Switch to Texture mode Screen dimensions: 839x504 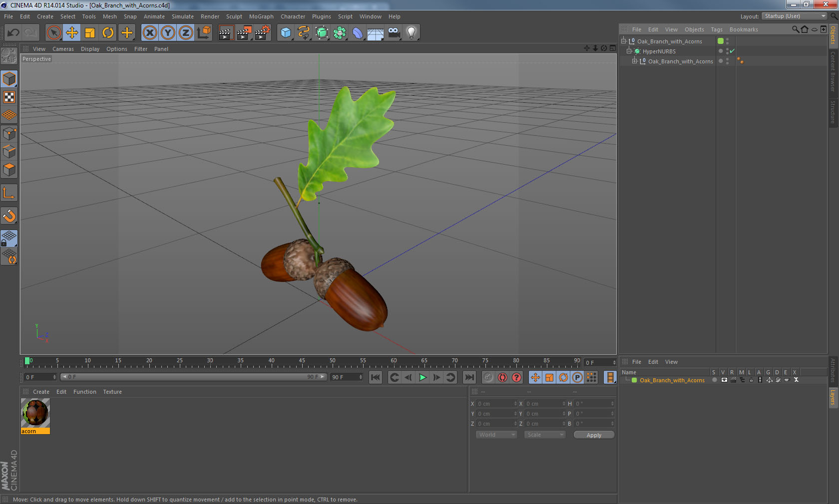tap(9, 97)
